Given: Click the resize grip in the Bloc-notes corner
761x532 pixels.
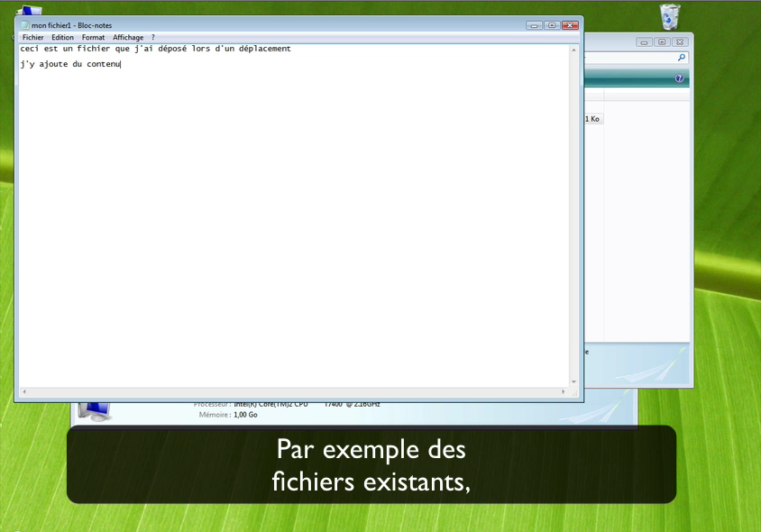Looking at the screenshot, I should coord(574,393).
